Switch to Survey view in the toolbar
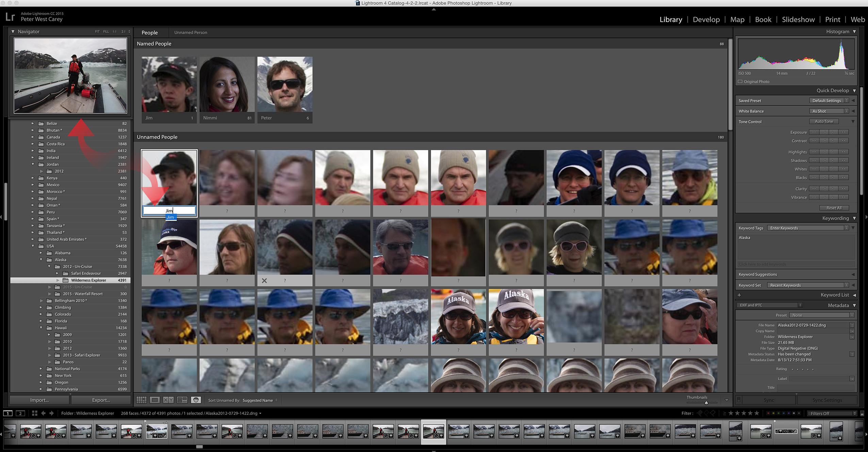Viewport: 868px width, 452px height. pos(182,400)
